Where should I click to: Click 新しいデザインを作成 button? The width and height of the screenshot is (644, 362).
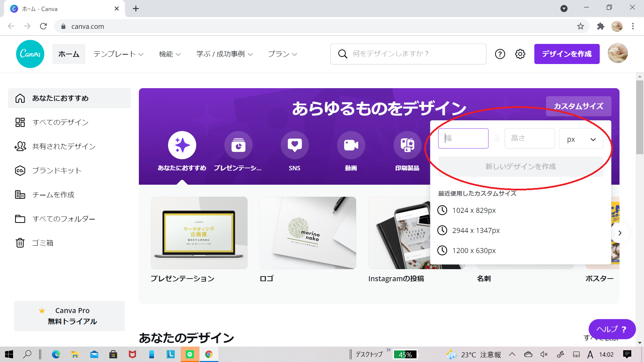(x=521, y=167)
